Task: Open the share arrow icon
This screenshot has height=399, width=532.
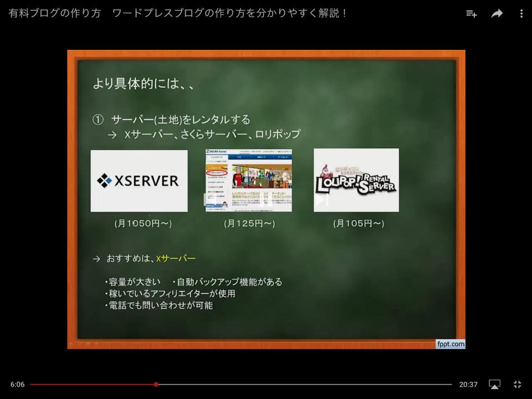Action: [x=497, y=14]
